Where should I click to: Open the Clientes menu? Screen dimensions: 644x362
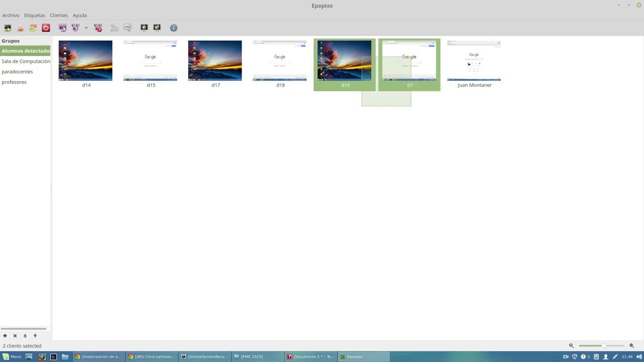pos(59,15)
